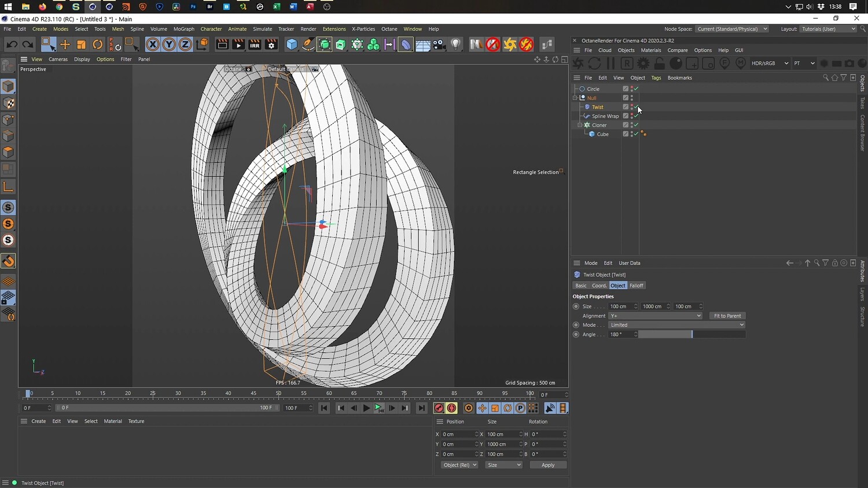Open the Alignment dropdown set to Y+
This screenshot has width=868, height=488.
[655, 316]
